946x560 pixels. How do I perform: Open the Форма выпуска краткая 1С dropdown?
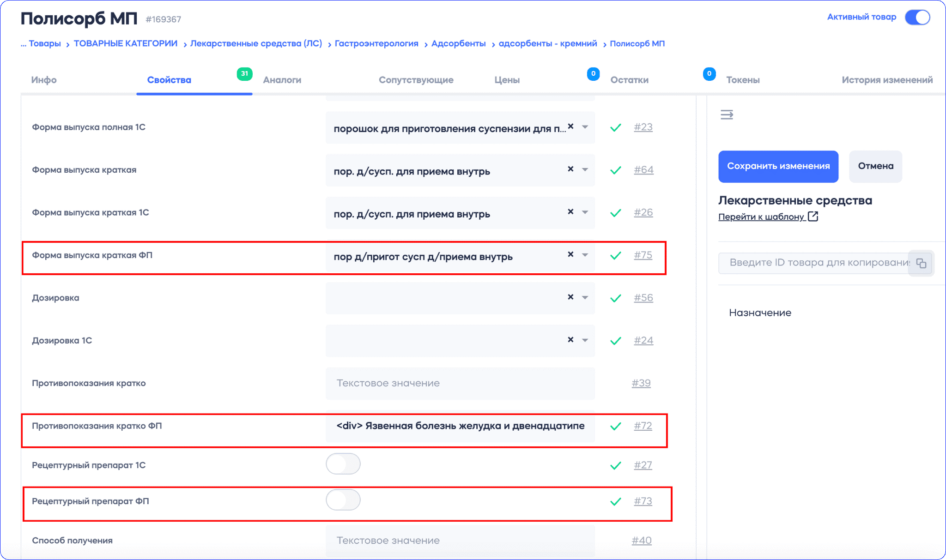click(x=585, y=212)
